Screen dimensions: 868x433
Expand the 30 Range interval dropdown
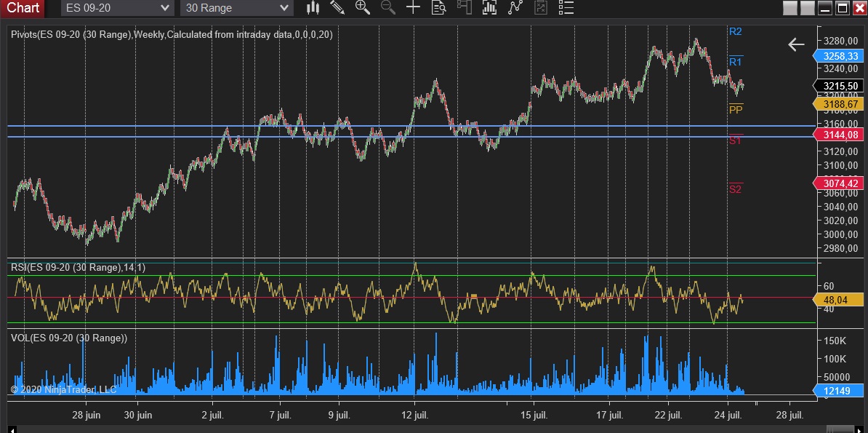coord(236,8)
